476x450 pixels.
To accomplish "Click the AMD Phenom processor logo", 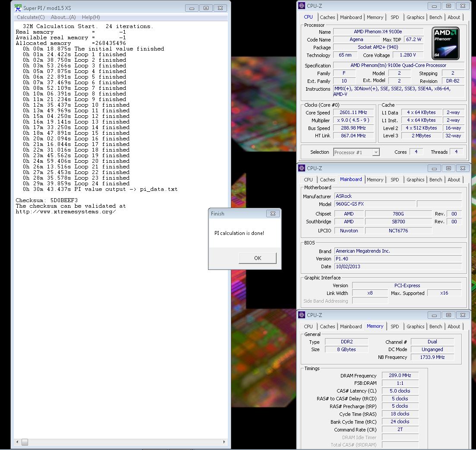I will tap(445, 43).
